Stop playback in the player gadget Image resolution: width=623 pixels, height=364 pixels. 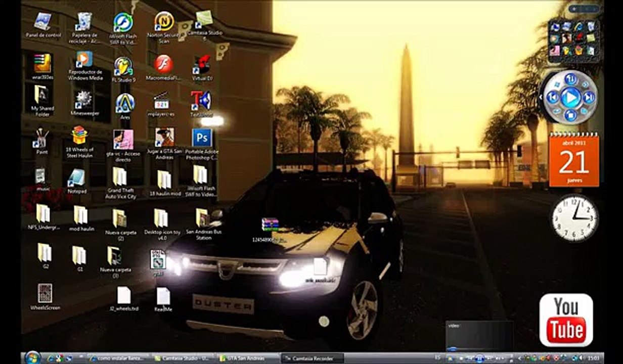pos(570,116)
